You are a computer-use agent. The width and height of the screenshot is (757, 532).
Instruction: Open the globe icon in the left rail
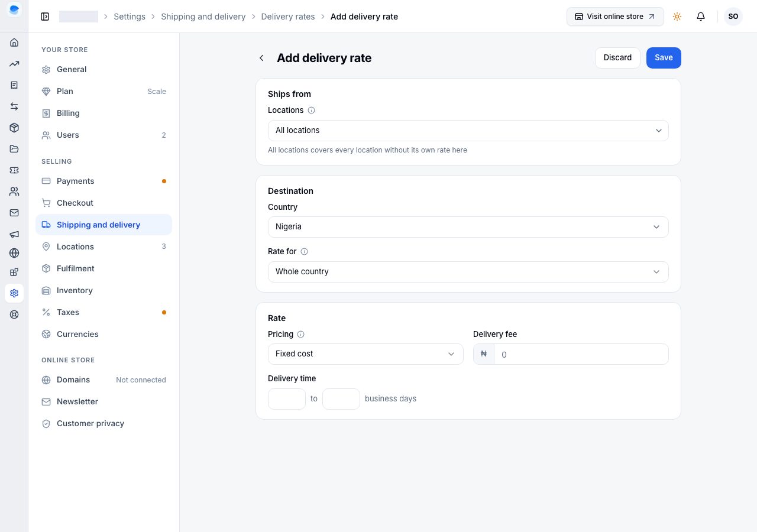pyautogui.click(x=14, y=253)
